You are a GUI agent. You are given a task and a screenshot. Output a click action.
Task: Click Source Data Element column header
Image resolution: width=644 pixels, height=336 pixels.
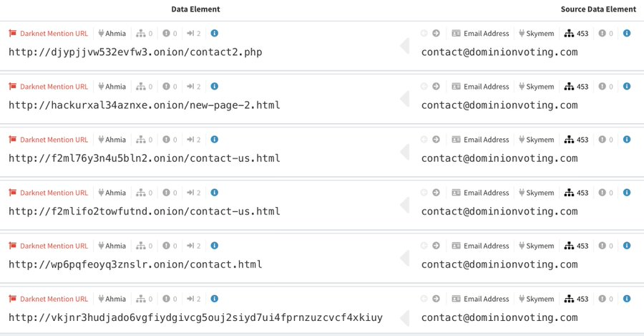(598, 9)
